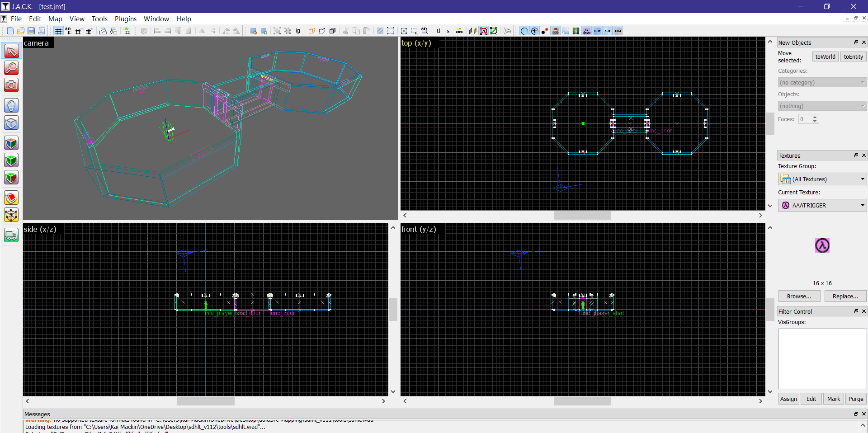Select the Apply Decals tool
The width and height of the screenshot is (868, 433).
(11, 177)
